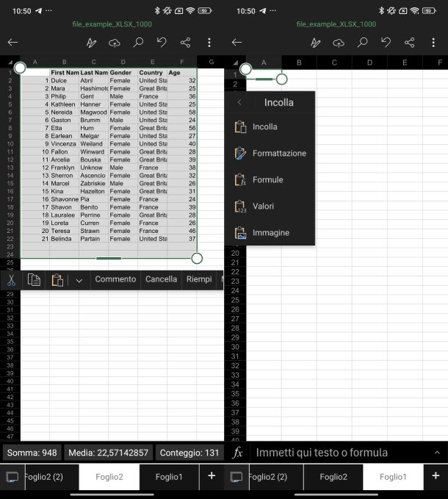Select Valori paste option

[270, 206]
